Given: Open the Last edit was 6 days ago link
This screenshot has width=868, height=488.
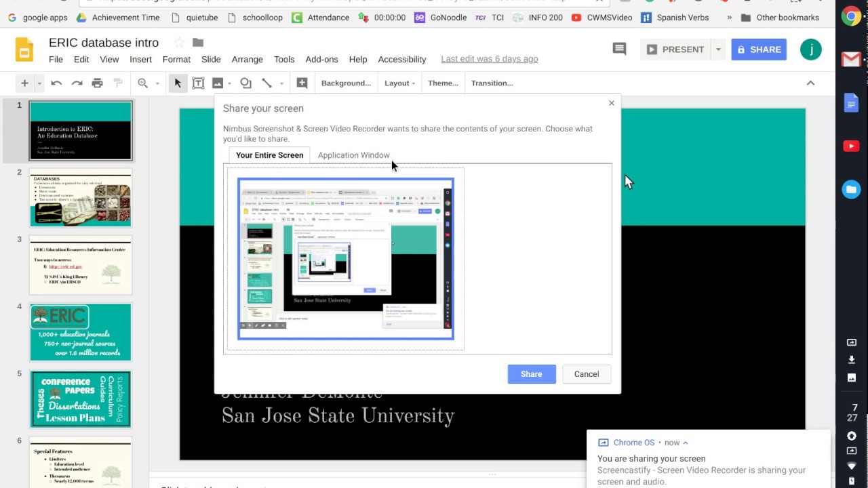Looking at the screenshot, I should (490, 60).
